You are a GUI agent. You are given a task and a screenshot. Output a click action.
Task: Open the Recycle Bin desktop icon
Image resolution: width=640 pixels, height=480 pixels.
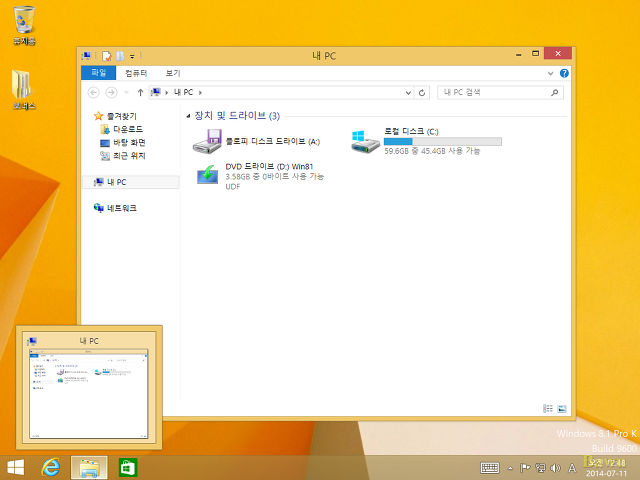(24, 25)
